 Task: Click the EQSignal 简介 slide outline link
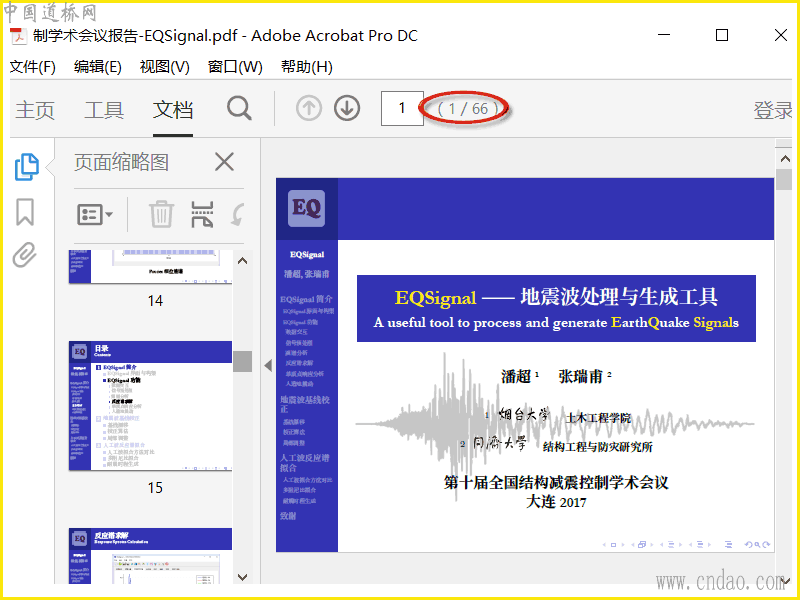(x=306, y=299)
